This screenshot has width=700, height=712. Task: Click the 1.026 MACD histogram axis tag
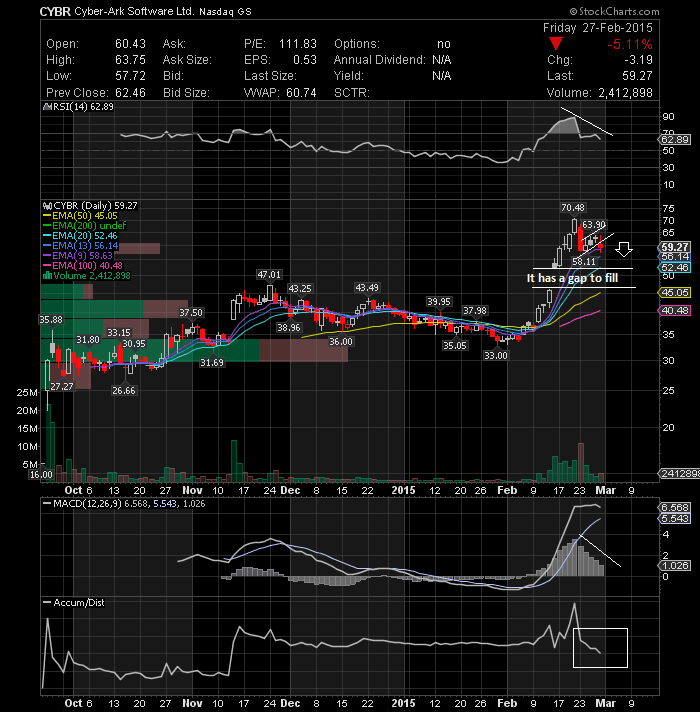click(x=675, y=565)
